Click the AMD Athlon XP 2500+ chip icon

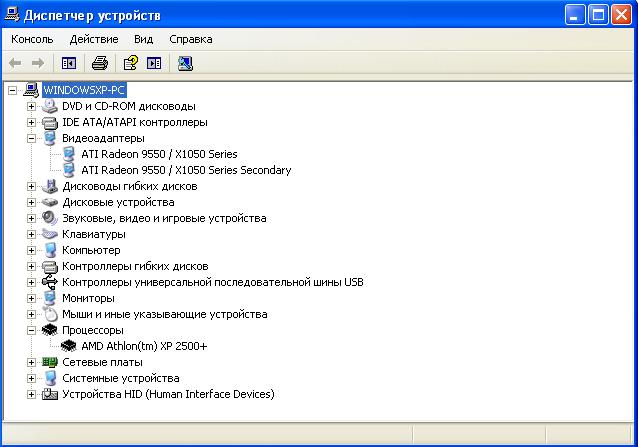tap(69, 346)
